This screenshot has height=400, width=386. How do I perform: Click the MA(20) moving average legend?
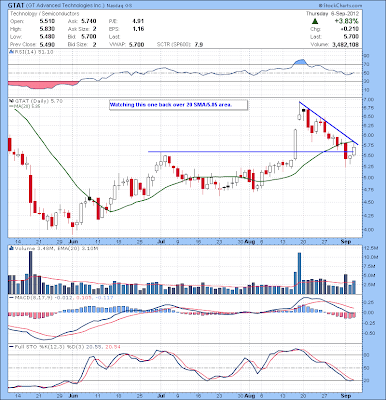[26, 106]
